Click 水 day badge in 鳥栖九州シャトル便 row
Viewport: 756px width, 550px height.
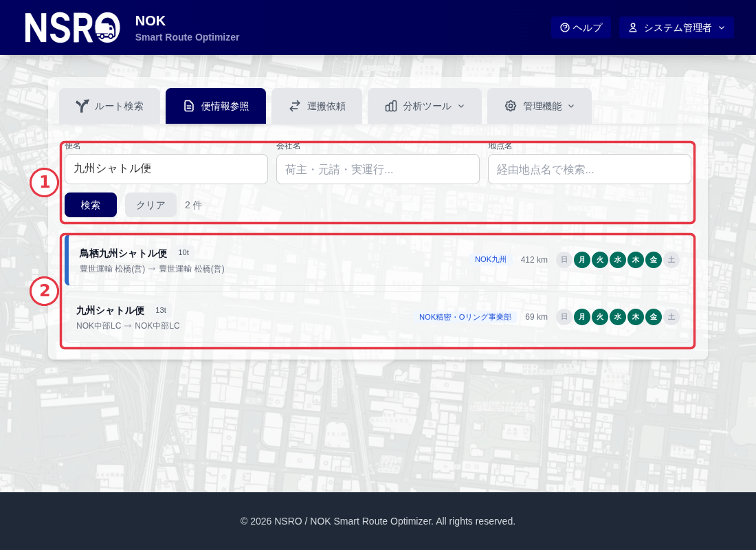pyautogui.click(x=618, y=260)
